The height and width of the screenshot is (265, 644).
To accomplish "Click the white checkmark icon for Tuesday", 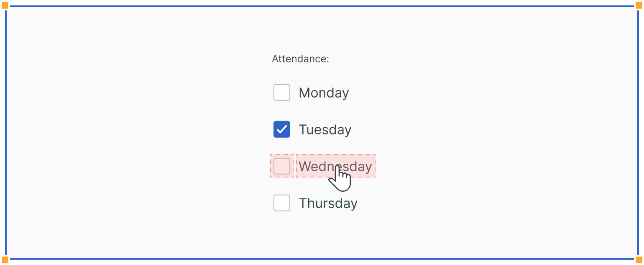I will 282,129.
